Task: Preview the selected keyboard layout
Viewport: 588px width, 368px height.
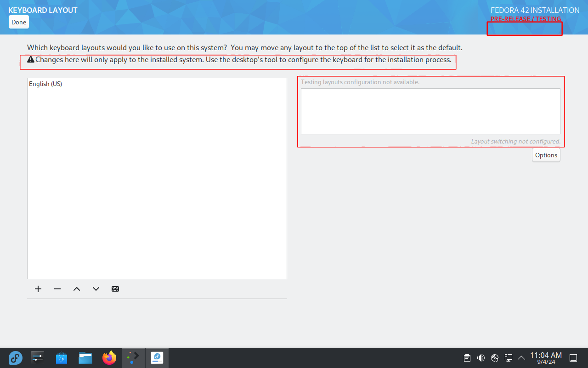Action: pos(115,289)
